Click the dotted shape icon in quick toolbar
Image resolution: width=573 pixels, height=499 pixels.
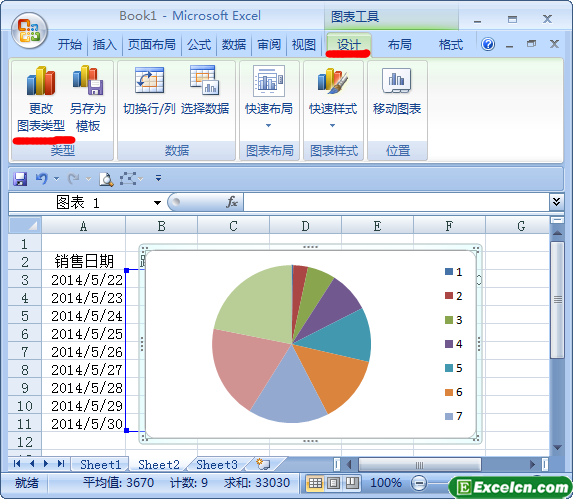(128, 179)
